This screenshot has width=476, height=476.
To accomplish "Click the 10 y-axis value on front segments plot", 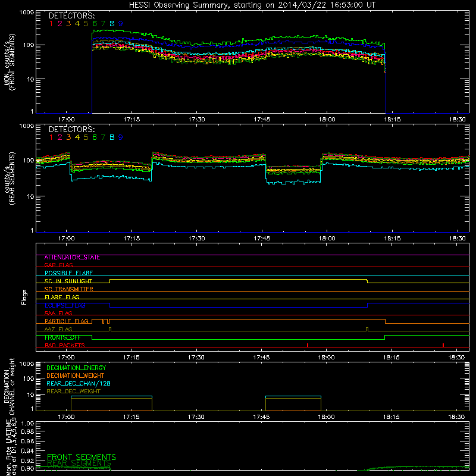I will (x=31, y=79).
